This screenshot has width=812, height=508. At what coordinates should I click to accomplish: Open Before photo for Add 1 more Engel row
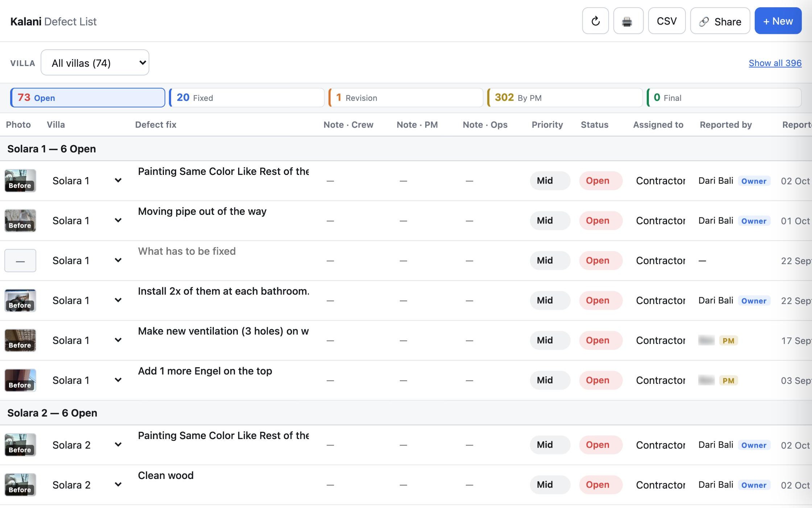click(20, 380)
